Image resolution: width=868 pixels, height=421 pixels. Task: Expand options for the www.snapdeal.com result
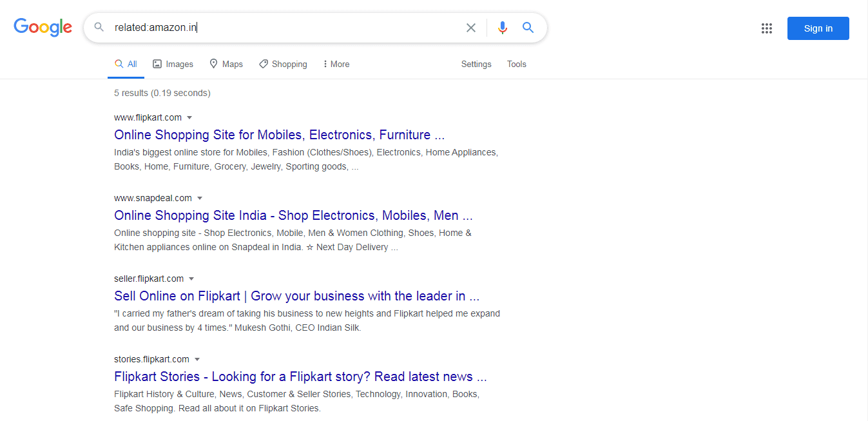tap(200, 198)
